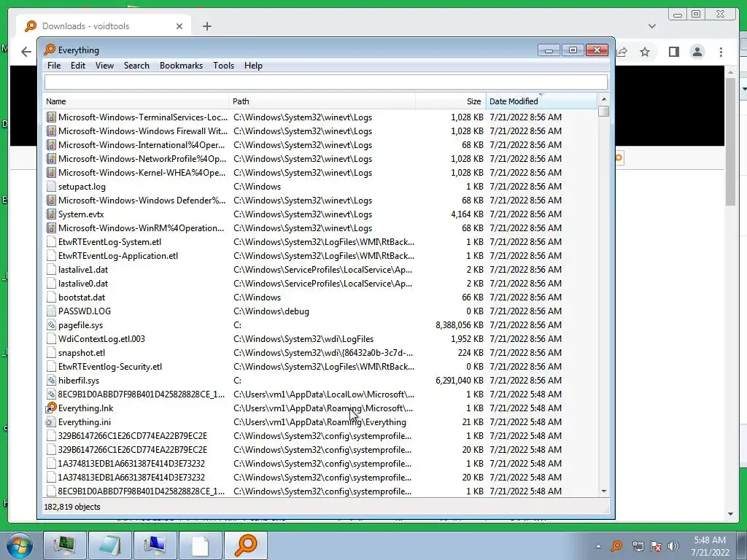Click the 6,291,040 KB size value
This screenshot has height=560, width=747.
pos(460,381)
